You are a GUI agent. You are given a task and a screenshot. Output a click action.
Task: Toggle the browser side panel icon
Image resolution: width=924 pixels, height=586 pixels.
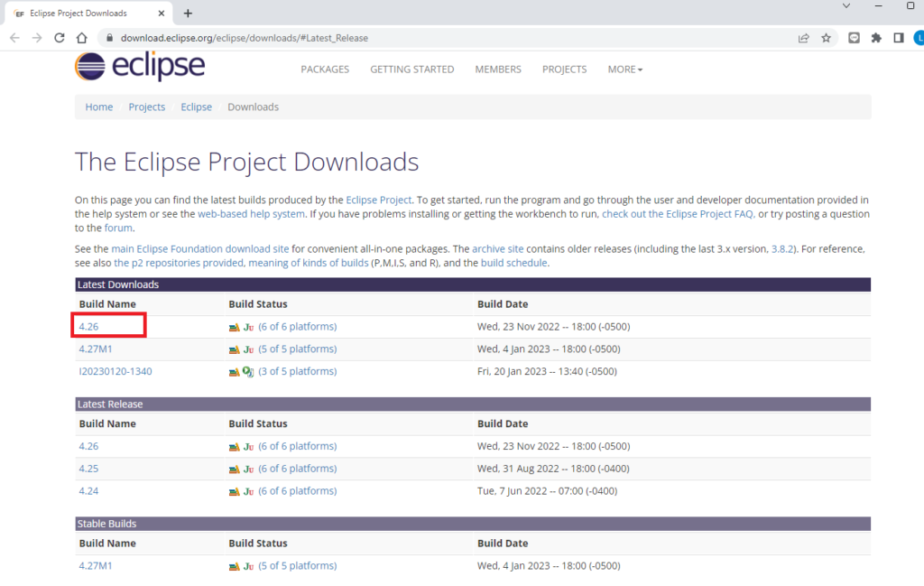(898, 38)
